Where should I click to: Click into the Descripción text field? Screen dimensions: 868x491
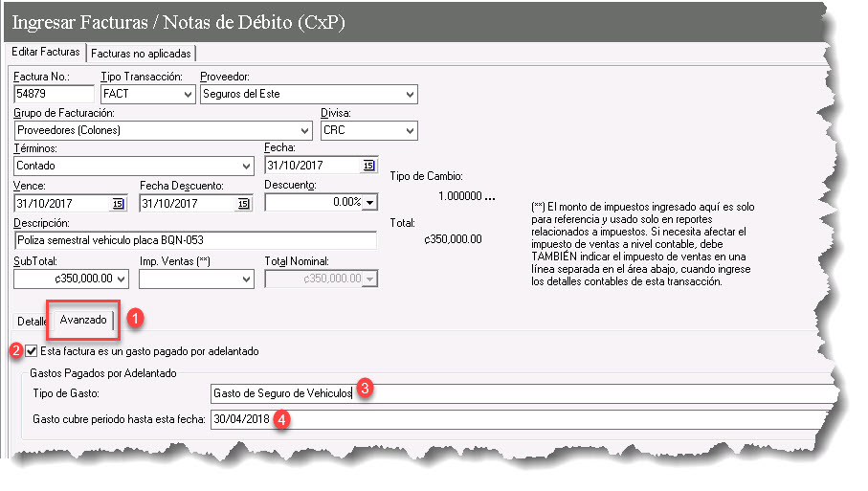pyautogui.click(x=195, y=240)
